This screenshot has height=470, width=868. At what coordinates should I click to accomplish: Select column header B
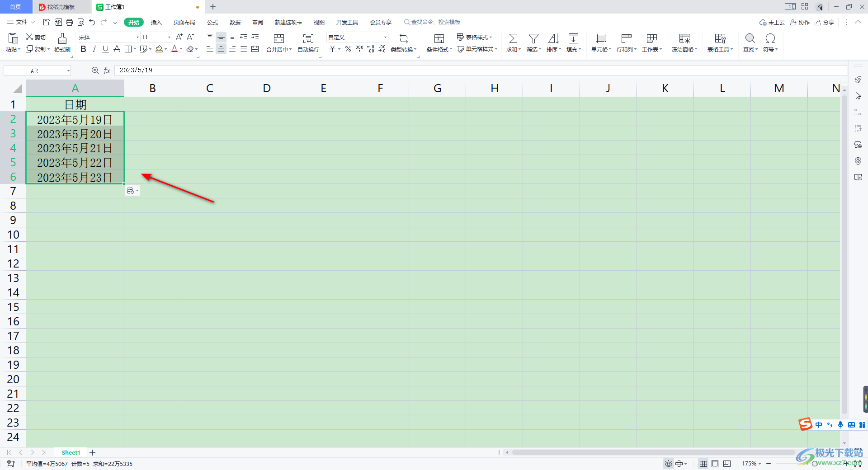(153, 88)
